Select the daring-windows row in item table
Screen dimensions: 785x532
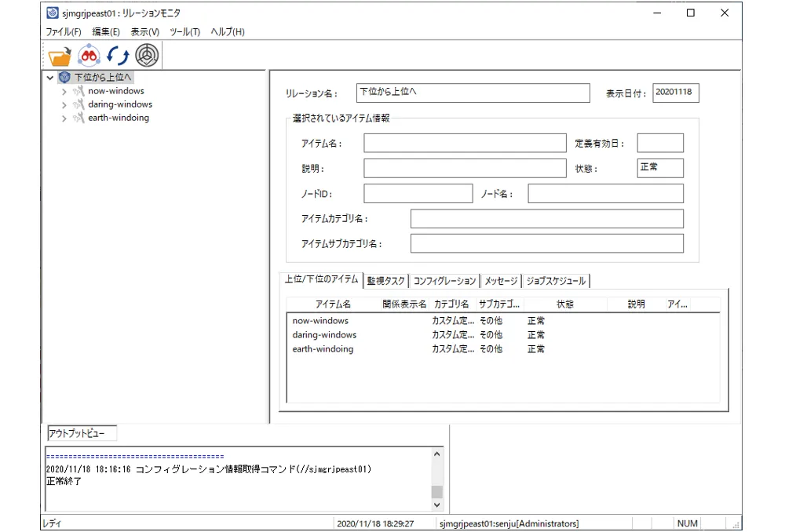tap(503, 335)
